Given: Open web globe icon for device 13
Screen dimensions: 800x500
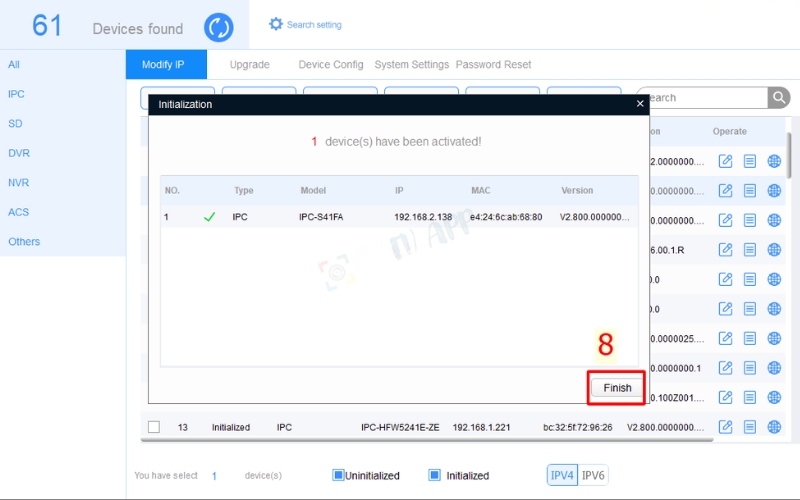Looking at the screenshot, I should [774, 427].
